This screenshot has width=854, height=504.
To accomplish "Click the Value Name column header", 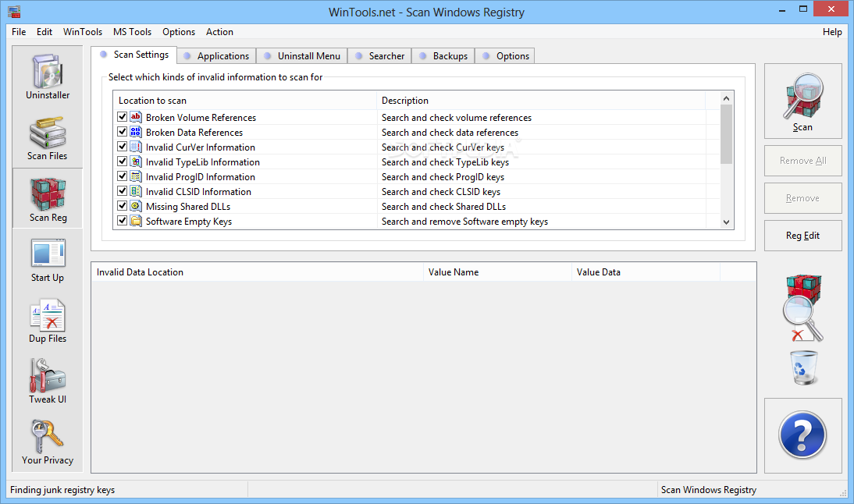I will [497, 272].
